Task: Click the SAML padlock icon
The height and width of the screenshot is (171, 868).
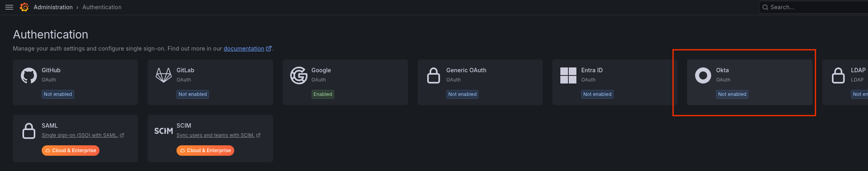Action: point(29,131)
